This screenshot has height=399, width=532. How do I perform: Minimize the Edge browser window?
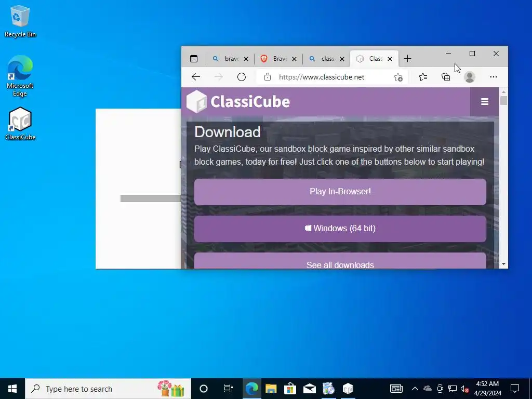coord(448,54)
